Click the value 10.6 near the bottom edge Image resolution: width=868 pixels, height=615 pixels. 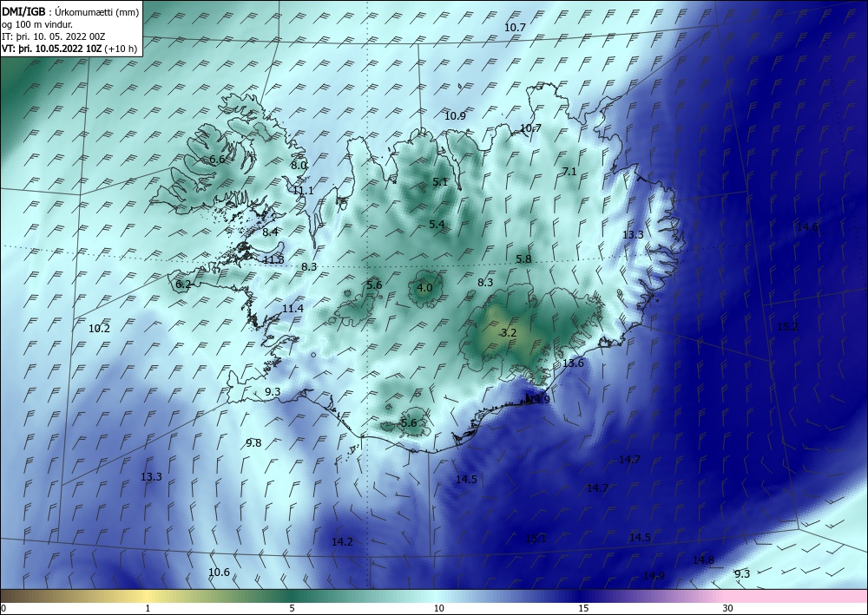pyautogui.click(x=220, y=572)
